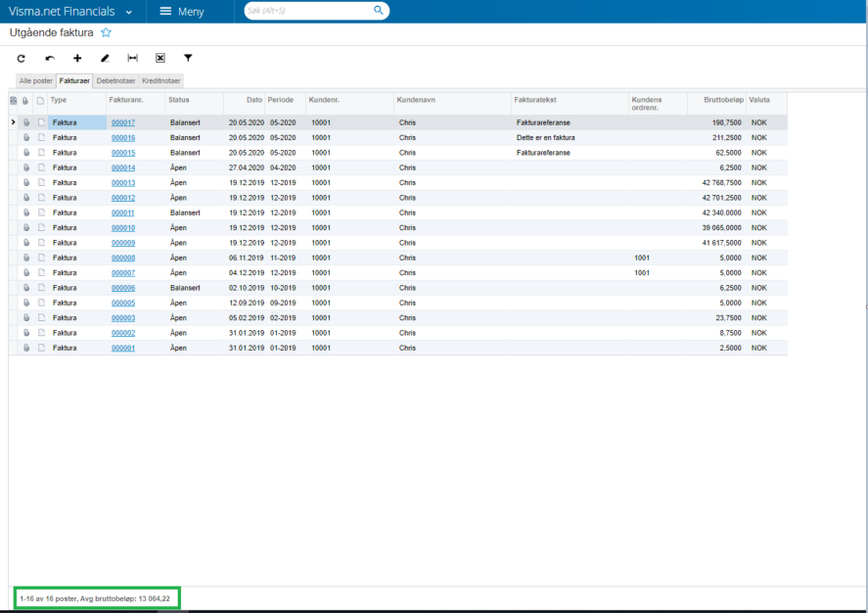
Task: Click the fit columns width icon
Action: coord(133,58)
